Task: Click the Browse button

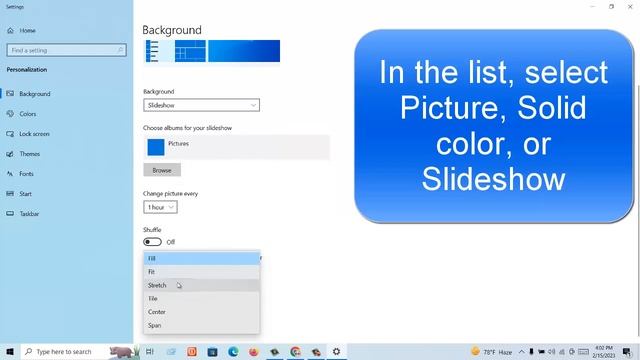Action: tap(162, 170)
